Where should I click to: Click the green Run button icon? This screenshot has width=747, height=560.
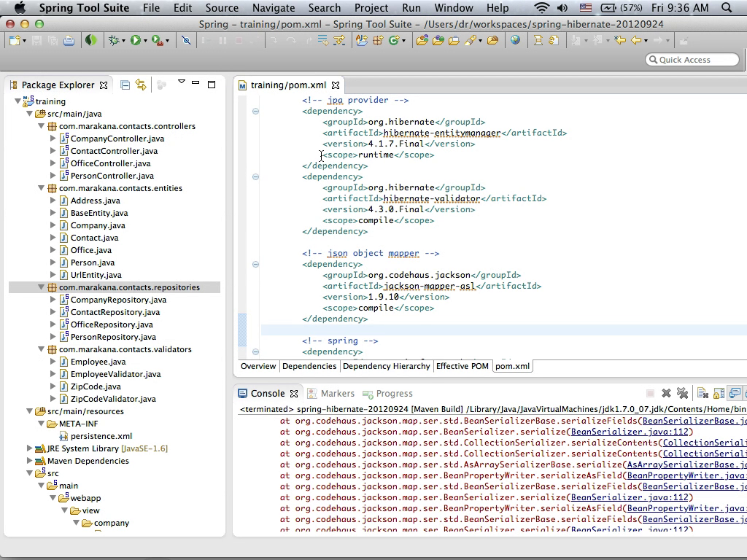[135, 41]
